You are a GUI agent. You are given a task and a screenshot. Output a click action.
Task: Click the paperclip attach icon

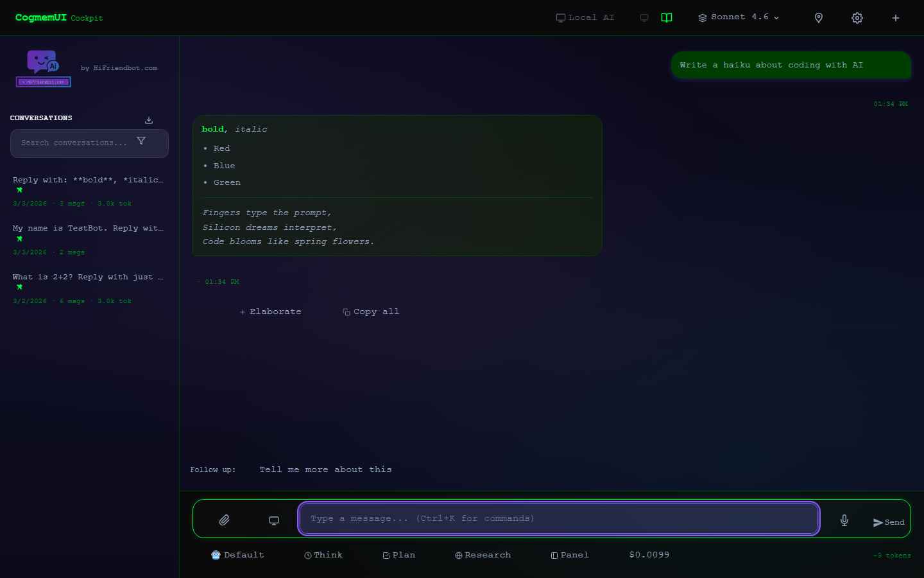point(224,520)
